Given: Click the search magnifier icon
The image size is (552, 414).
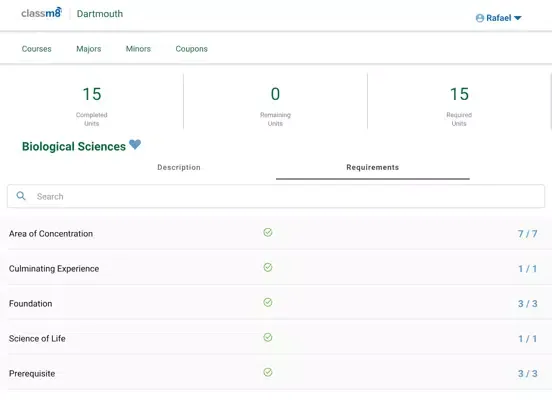Looking at the screenshot, I should 21,196.
